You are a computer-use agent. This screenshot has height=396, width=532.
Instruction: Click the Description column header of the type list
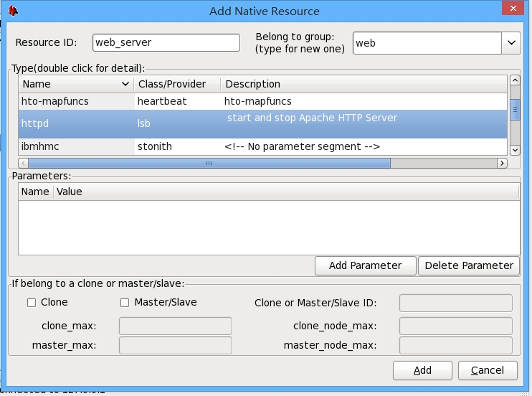(x=364, y=84)
